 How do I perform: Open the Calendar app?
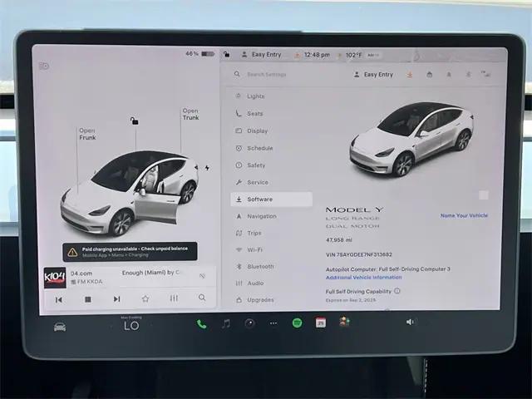click(321, 323)
